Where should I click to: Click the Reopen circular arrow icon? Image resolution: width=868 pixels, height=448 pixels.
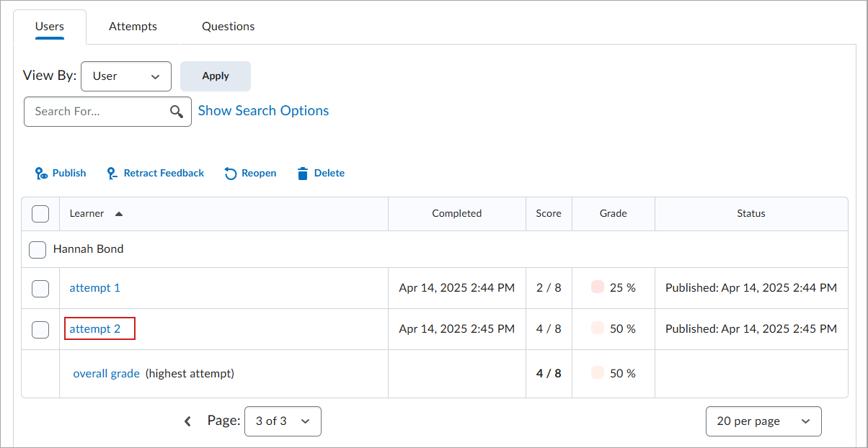point(231,174)
